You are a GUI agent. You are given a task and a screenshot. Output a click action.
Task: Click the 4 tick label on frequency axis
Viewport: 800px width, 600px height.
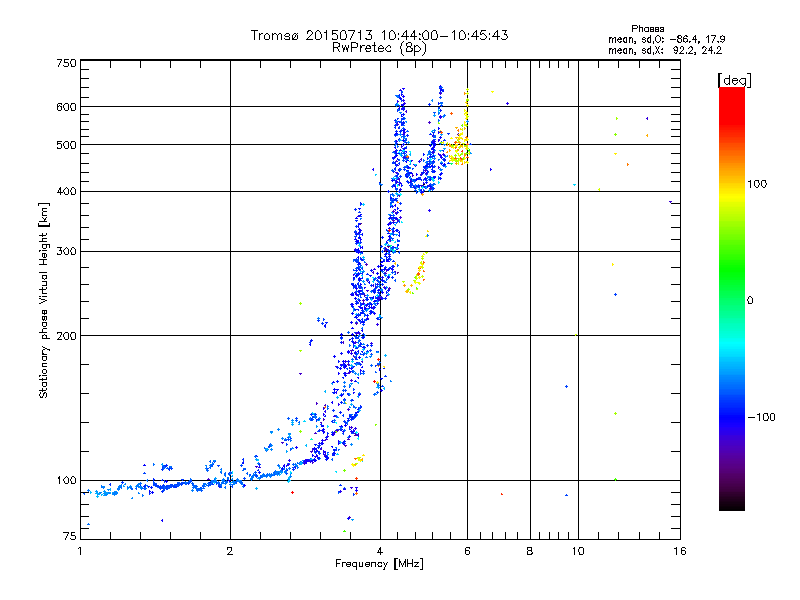380,551
